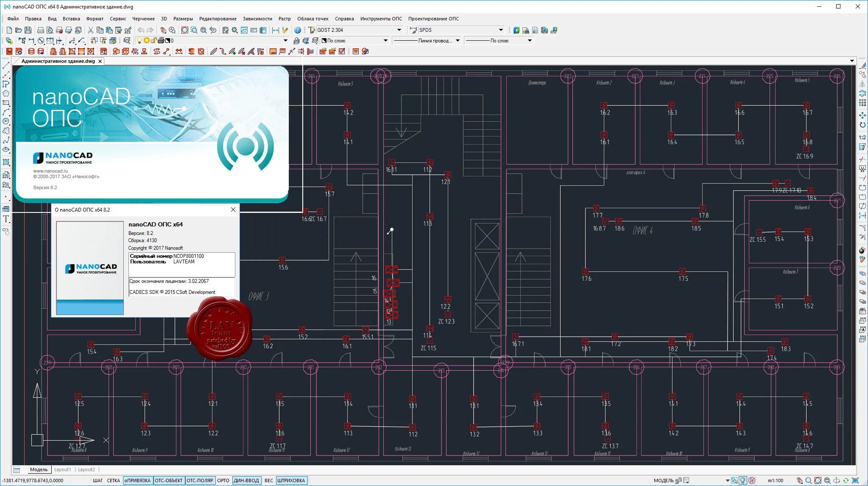Open the По слою color dropdown

385,41
